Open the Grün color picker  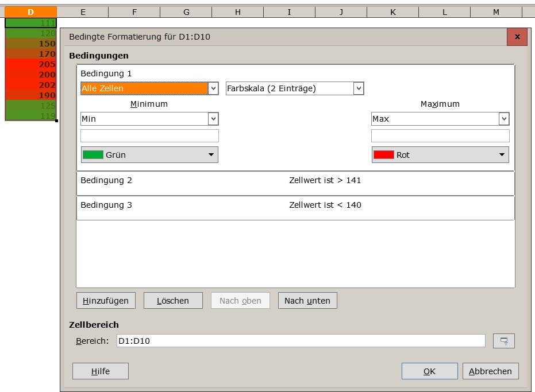point(149,155)
